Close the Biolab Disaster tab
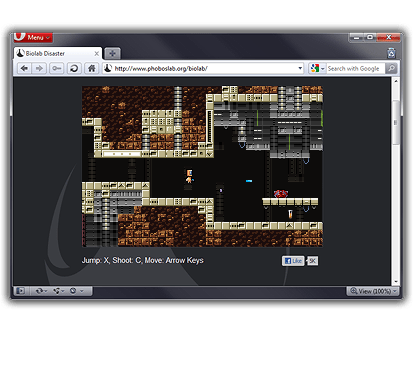The width and height of the screenshot is (413, 390). click(96, 53)
